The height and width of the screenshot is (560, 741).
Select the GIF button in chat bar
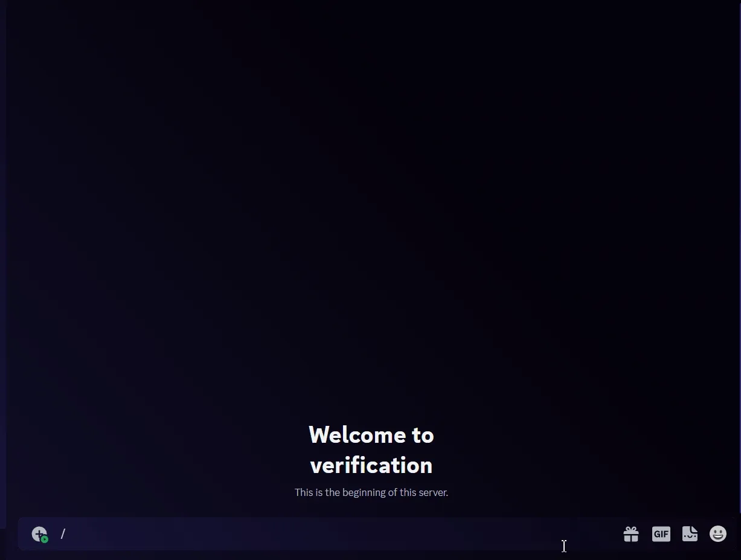pyautogui.click(x=661, y=534)
